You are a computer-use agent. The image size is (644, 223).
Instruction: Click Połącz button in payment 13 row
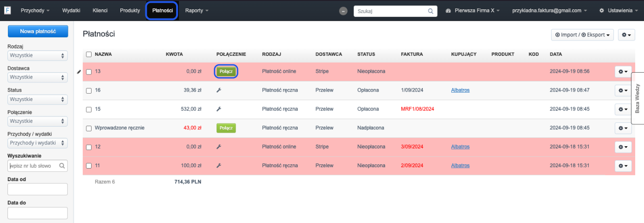point(226,72)
